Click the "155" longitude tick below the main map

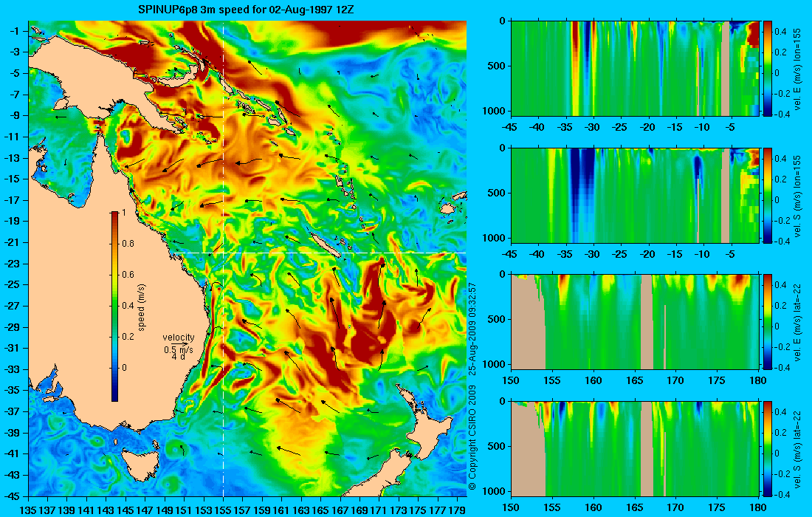coord(223,511)
